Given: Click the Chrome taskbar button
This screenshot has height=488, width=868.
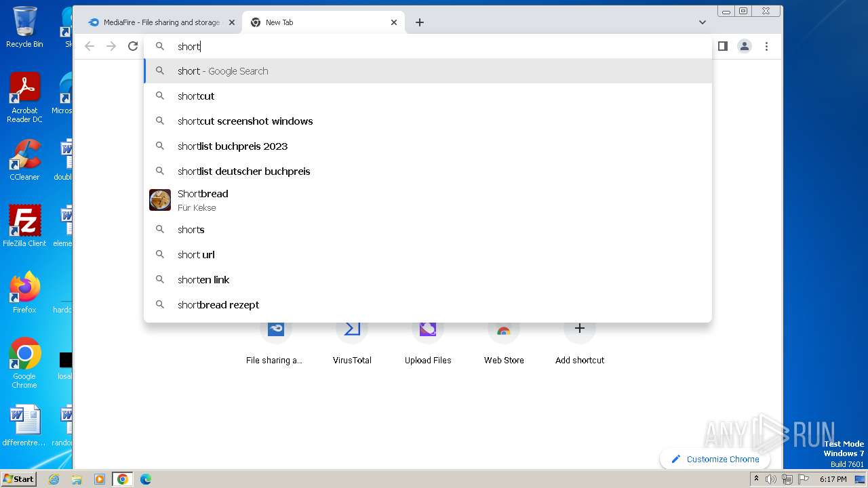Looking at the screenshot, I should pos(122,479).
